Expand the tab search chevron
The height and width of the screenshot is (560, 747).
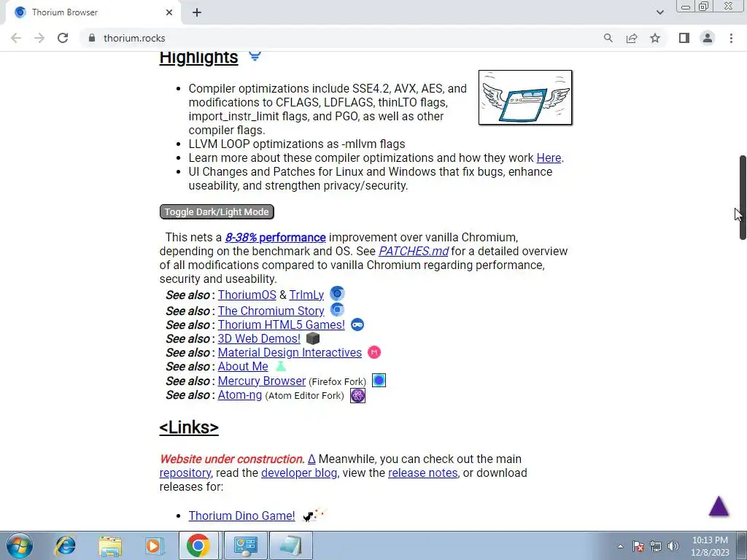tap(659, 12)
